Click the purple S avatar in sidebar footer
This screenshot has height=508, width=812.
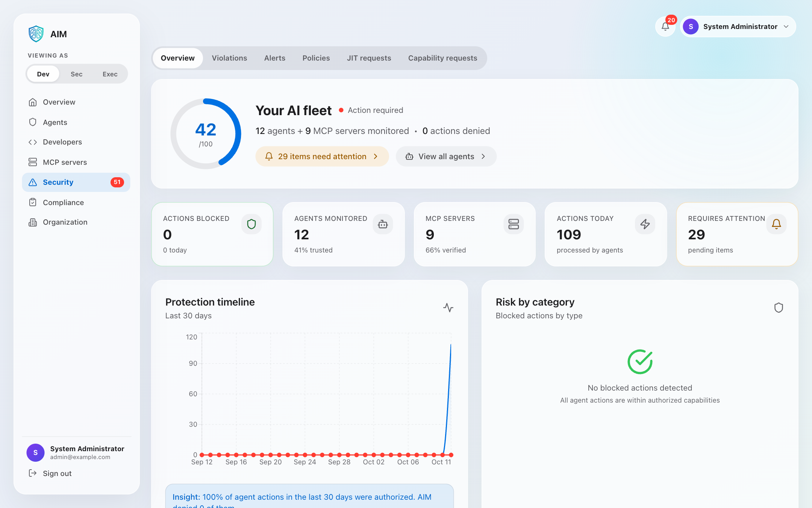[35, 452]
